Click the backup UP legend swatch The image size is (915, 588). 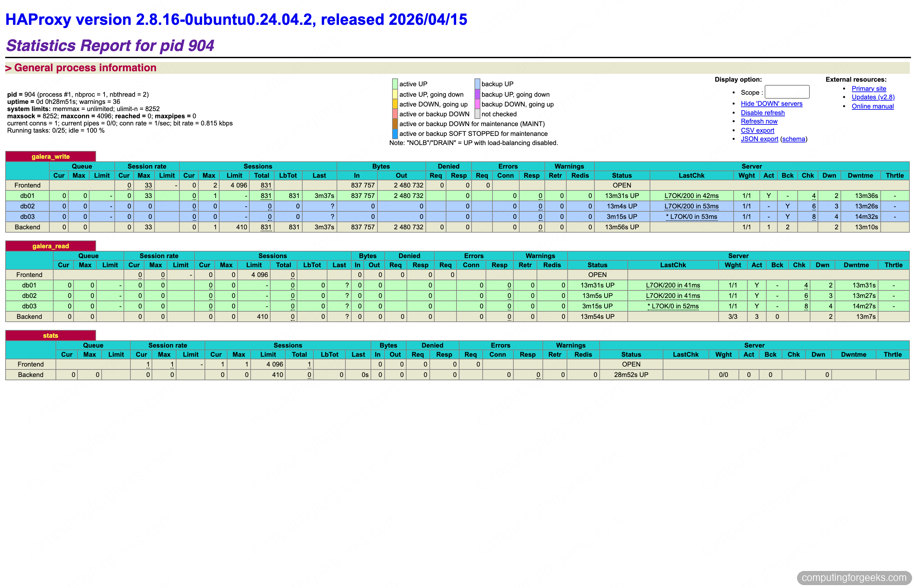tap(477, 84)
